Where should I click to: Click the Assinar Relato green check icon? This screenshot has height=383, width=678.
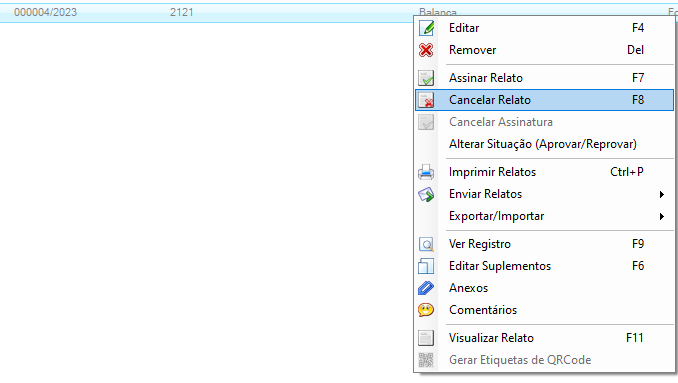[x=426, y=78]
